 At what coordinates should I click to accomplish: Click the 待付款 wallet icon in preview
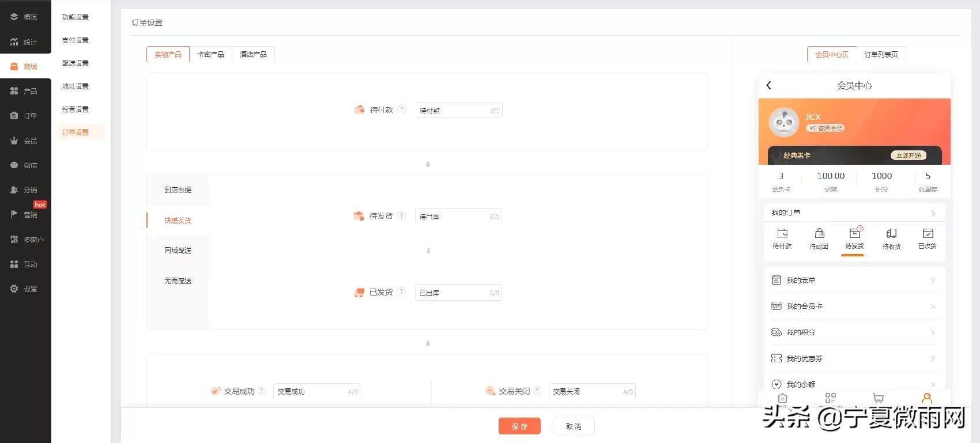(782, 233)
